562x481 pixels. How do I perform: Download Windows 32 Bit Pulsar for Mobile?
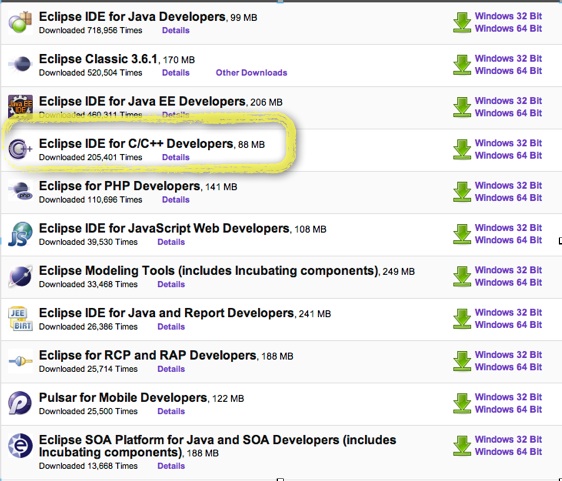click(x=508, y=397)
